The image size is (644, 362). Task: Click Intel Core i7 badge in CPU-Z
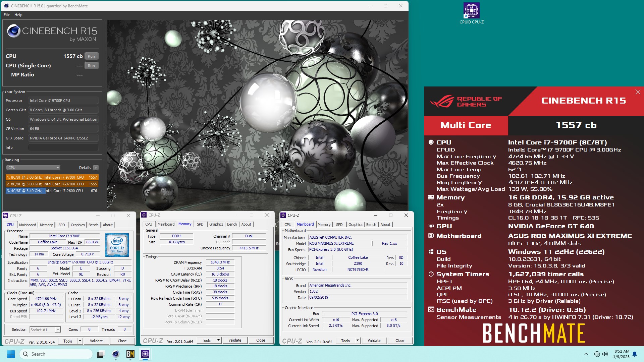click(117, 245)
